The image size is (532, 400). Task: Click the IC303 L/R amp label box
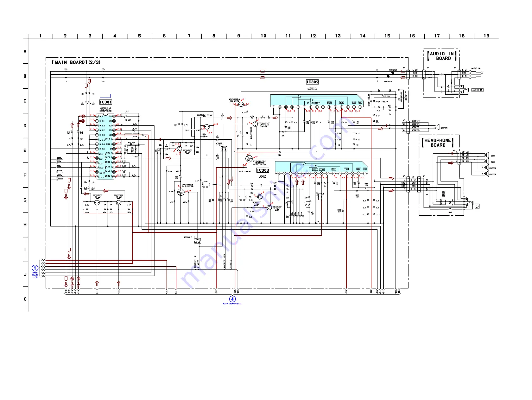pyautogui.click(x=263, y=170)
